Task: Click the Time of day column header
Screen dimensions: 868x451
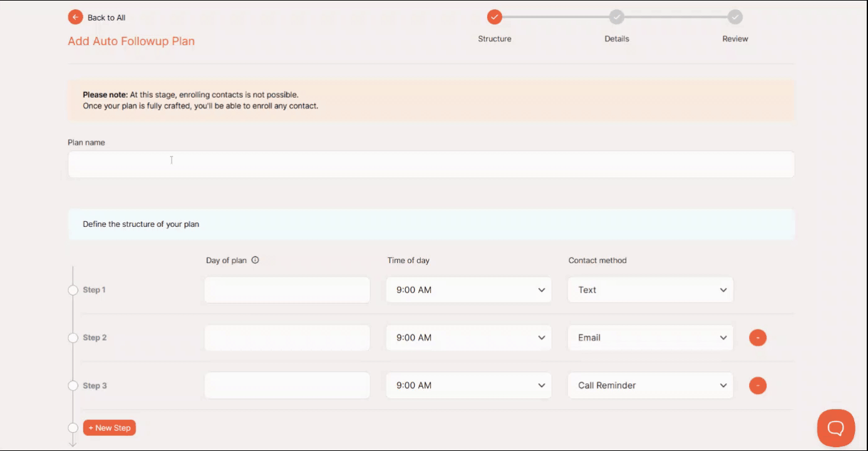Action: tap(408, 261)
